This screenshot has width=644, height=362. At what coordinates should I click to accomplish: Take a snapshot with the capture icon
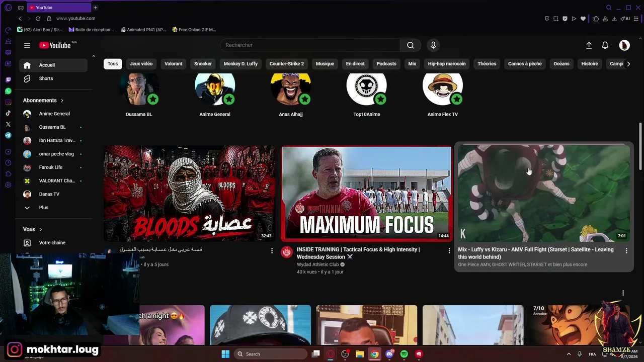(x=556, y=19)
